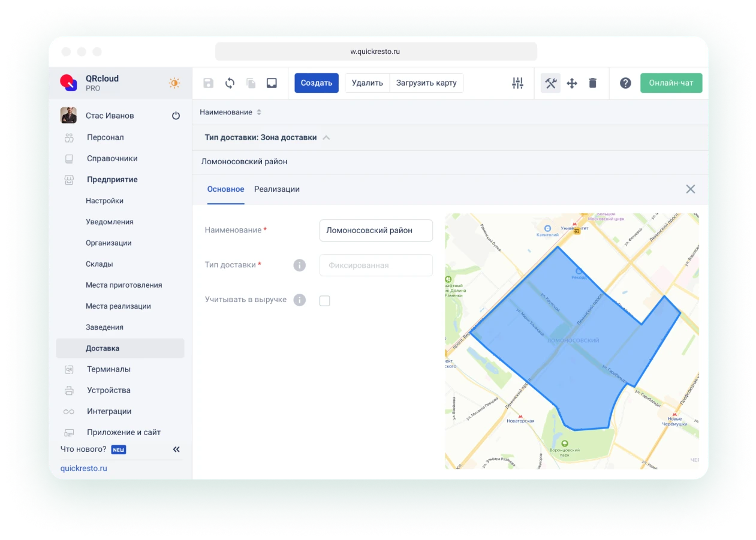Collapse the sidebar with double chevron

(176, 450)
